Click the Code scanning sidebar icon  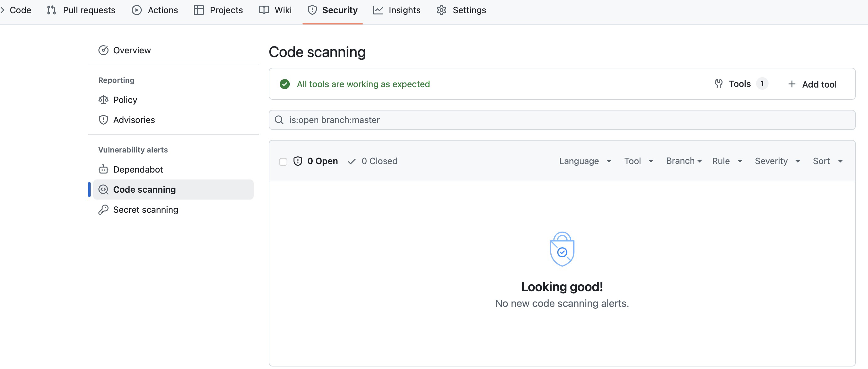(103, 190)
